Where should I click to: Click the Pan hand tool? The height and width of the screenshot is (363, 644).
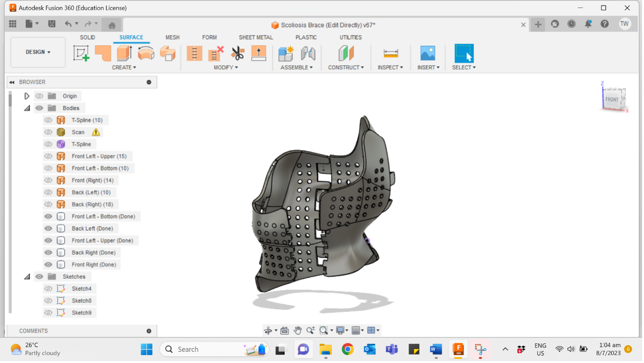click(298, 330)
